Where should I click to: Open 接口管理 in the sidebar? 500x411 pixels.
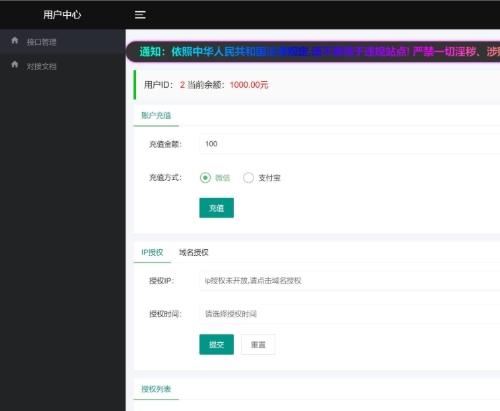41,42
